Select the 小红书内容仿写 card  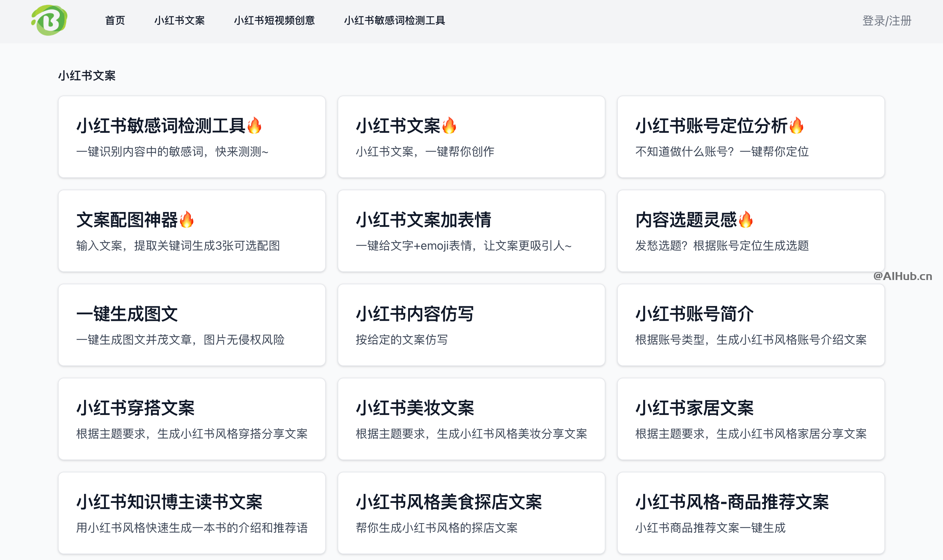coord(471,324)
